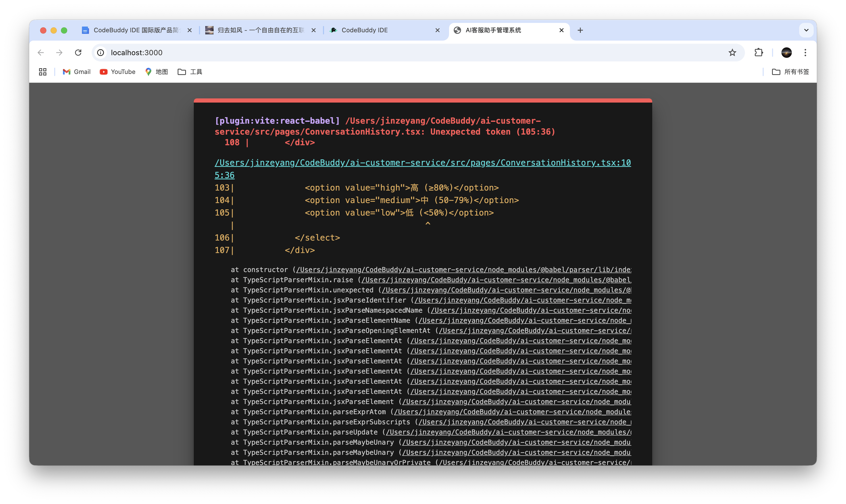Close the 归去如风 tab
This screenshot has width=846, height=504.
pos(314,30)
